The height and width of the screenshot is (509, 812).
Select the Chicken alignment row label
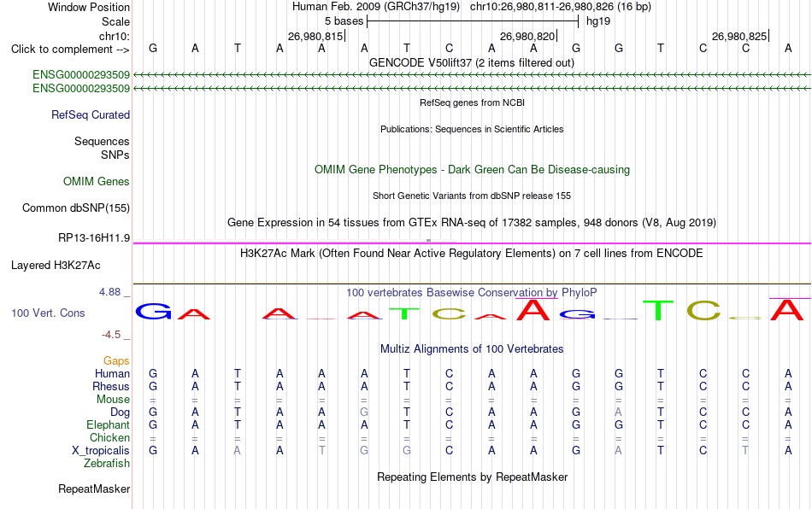click(x=109, y=437)
